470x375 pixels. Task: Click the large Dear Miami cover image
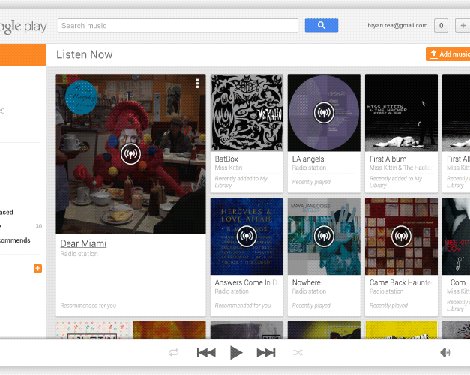130,154
